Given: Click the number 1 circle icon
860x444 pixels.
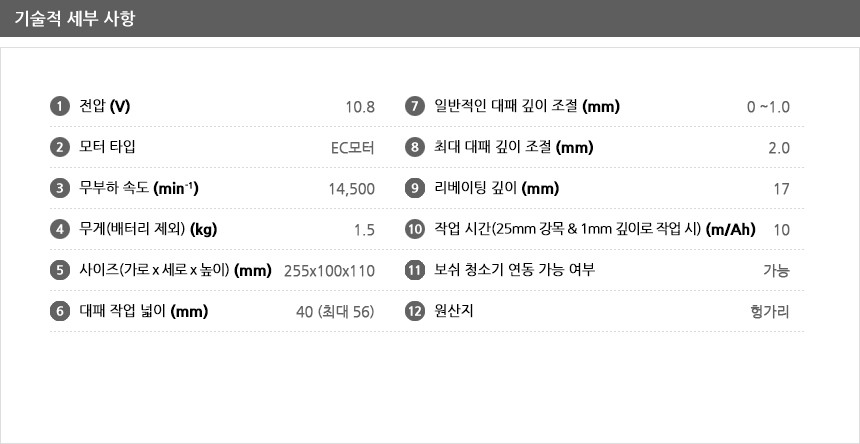Looking at the screenshot, I should (x=59, y=106).
